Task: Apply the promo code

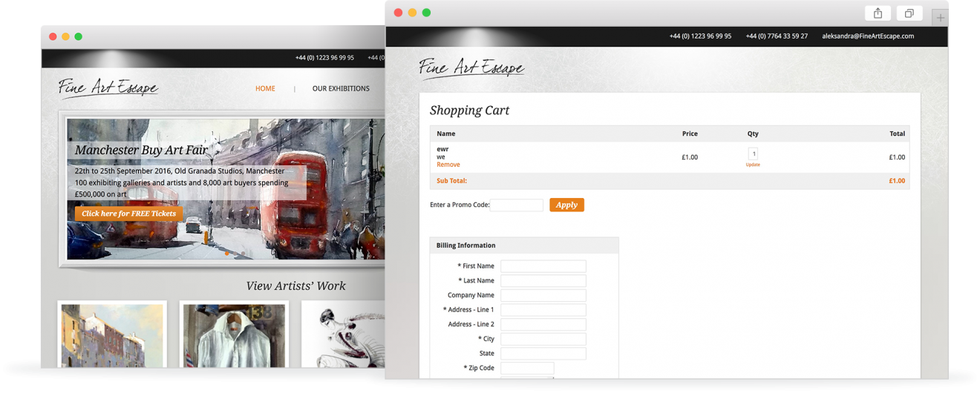Action: pyautogui.click(x=566, y=205)
